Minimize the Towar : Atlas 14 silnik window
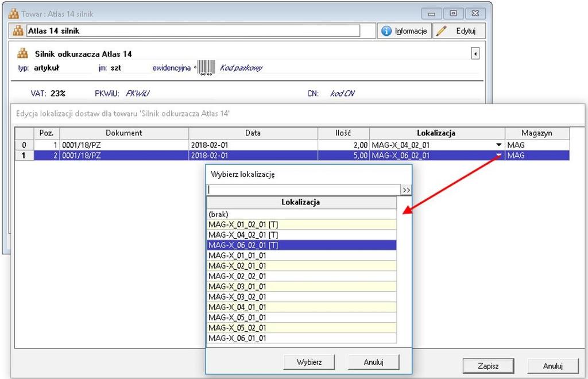Viewport: 588px width, 379px height. point(431,14)
